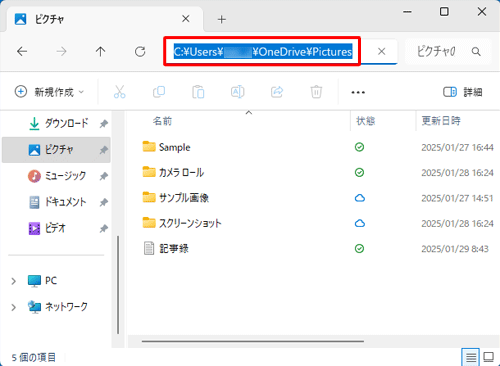
Task: Open the three-dot more options menu
Action: coord(358,92)
